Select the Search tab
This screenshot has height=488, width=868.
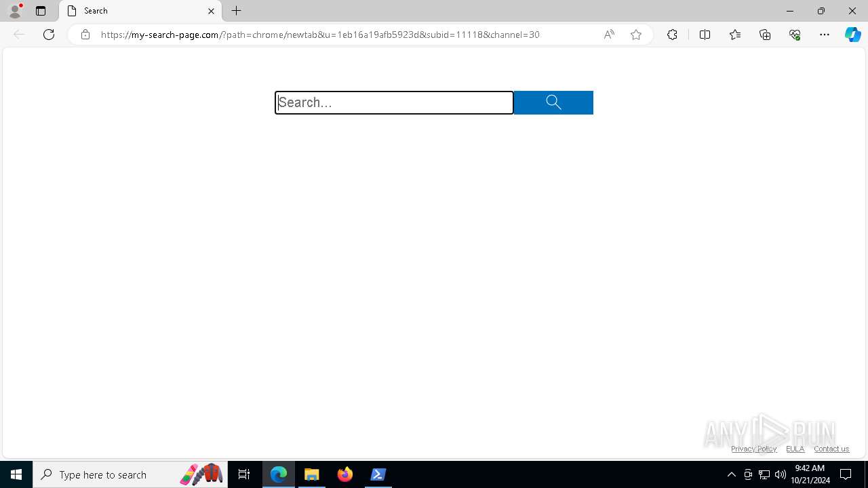point(140,11)
